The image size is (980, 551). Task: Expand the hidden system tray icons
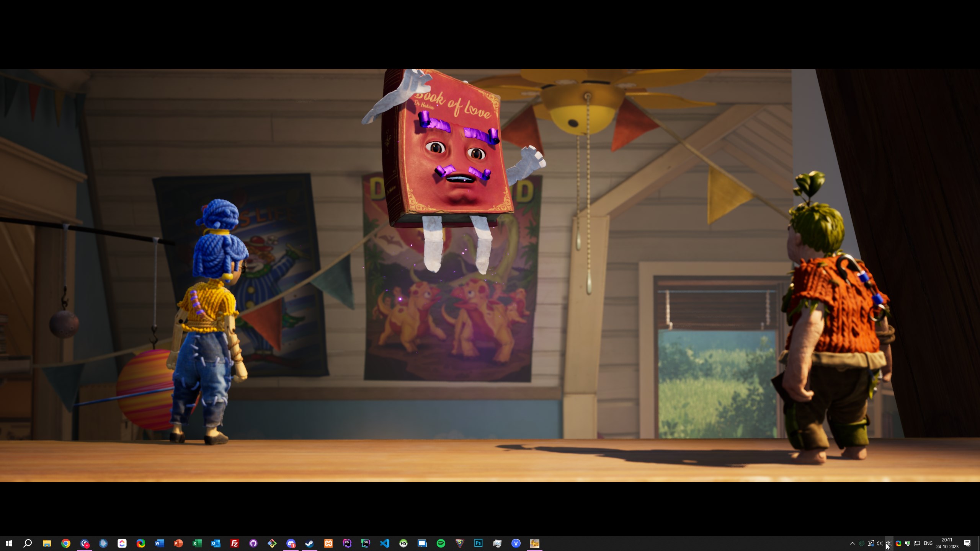[x=853, y=543]
